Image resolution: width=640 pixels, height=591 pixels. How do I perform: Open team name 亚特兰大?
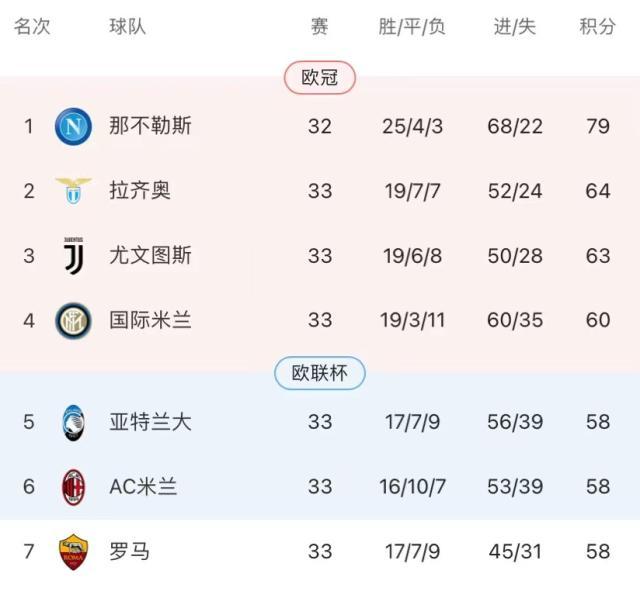pyautogui.click(x=150, y=422)
